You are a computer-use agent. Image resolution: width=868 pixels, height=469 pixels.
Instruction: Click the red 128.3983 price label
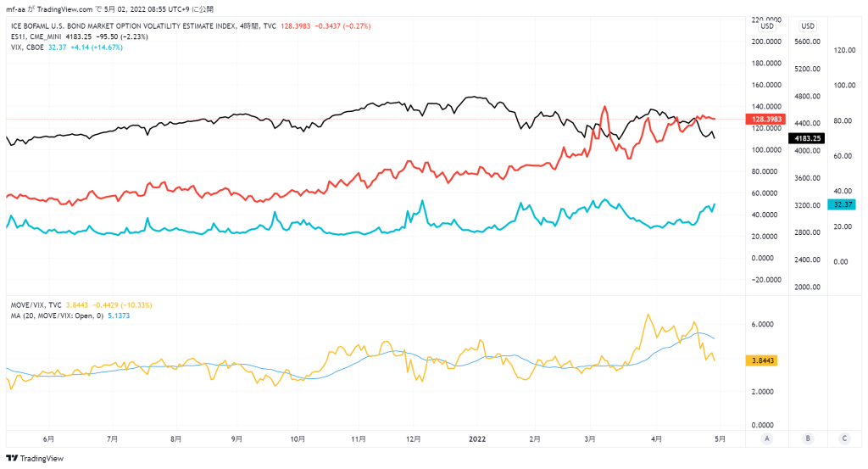click(766, 119)
